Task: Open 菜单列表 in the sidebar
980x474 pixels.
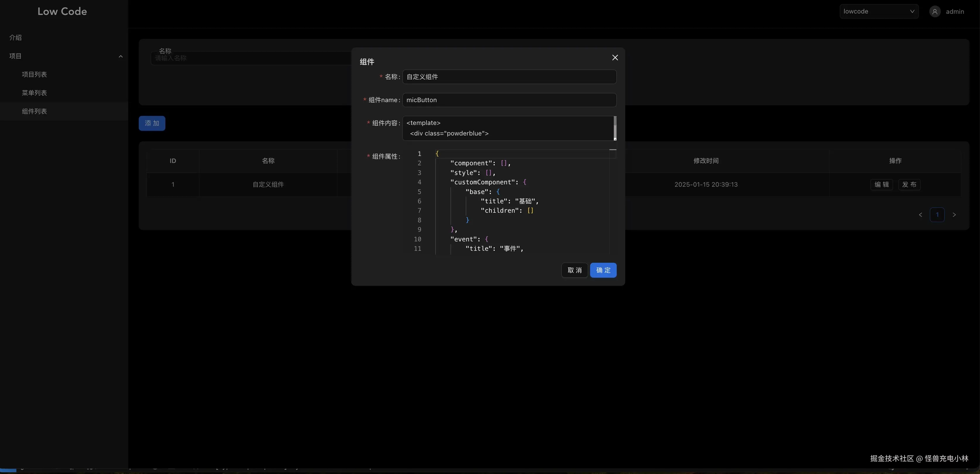Action: [34, 93]
